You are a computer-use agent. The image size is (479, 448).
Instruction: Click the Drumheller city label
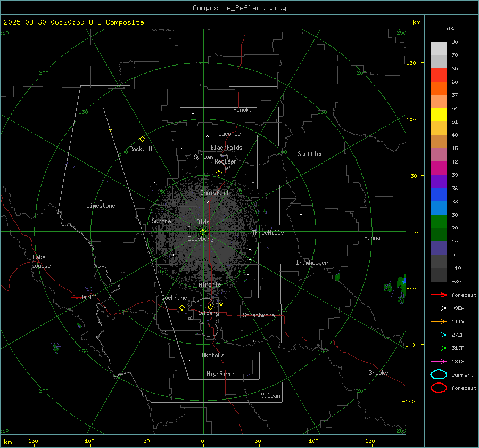tap(312, 263)
